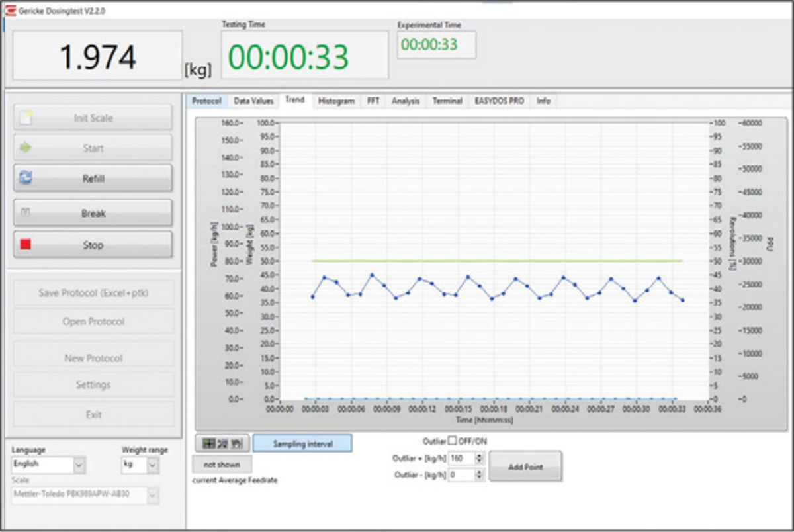Click the Outlier - kg/h input field
794x532 pixels.
(x=461, y=475)
